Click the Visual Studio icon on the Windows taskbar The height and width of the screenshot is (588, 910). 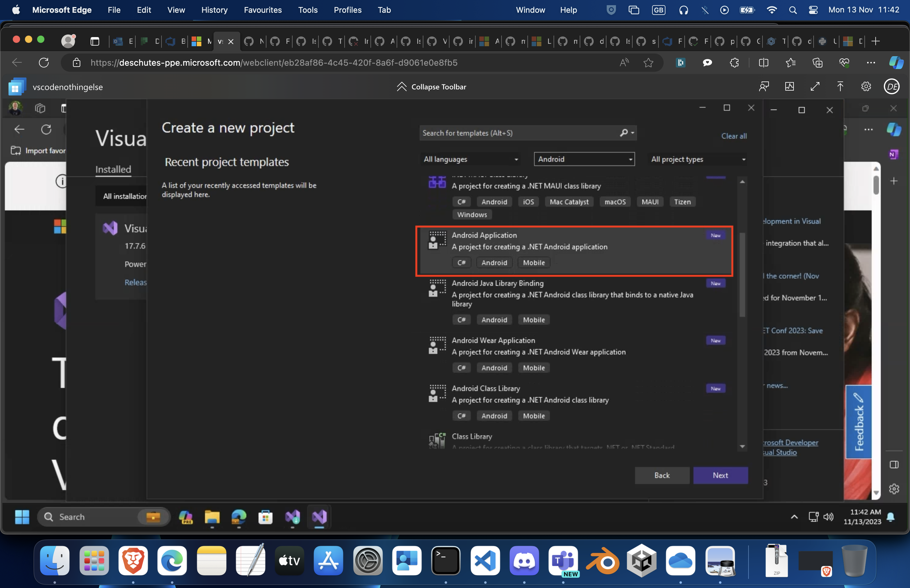coord(319,517)
